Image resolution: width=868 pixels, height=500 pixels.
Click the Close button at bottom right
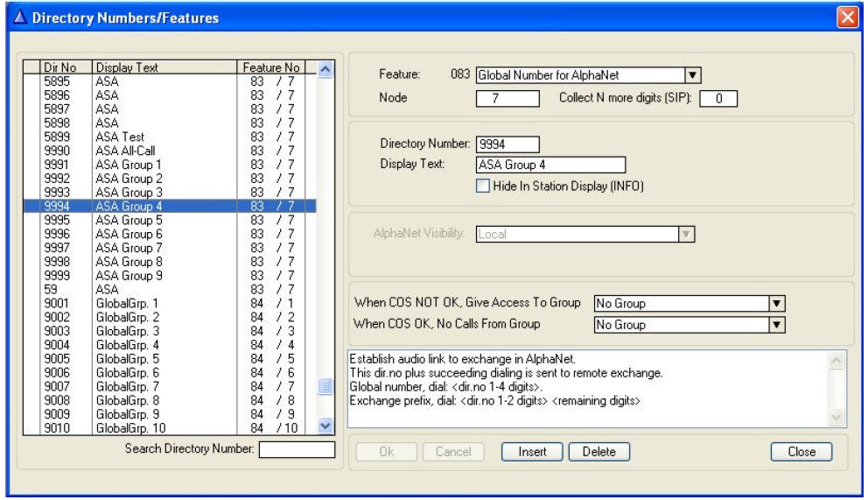(x=800, y=452)
